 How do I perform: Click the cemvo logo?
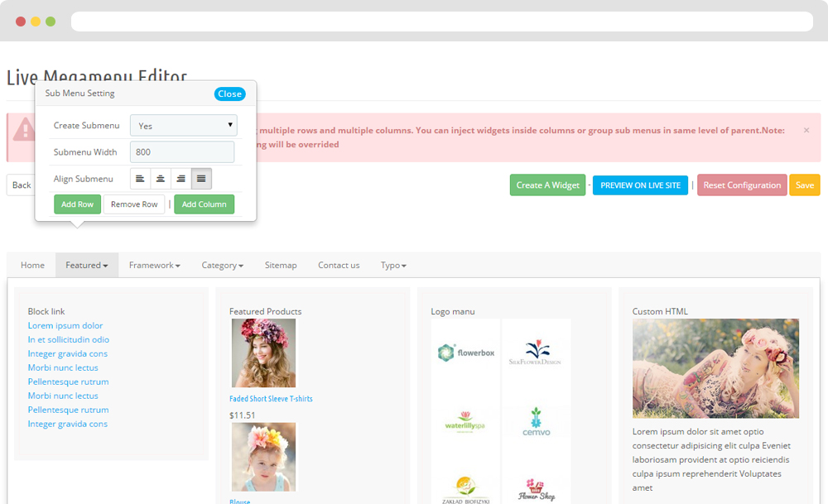(x=537, y=422)
